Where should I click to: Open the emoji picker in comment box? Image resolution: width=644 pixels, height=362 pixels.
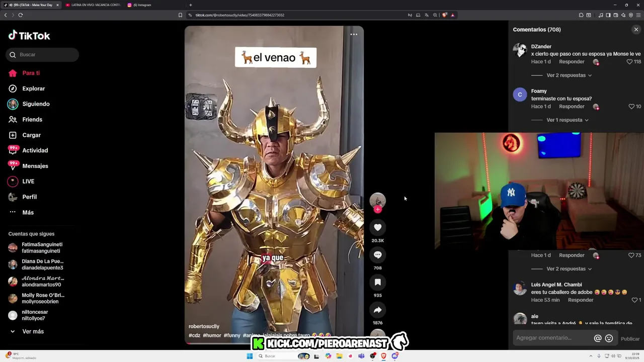click(609, 338)
